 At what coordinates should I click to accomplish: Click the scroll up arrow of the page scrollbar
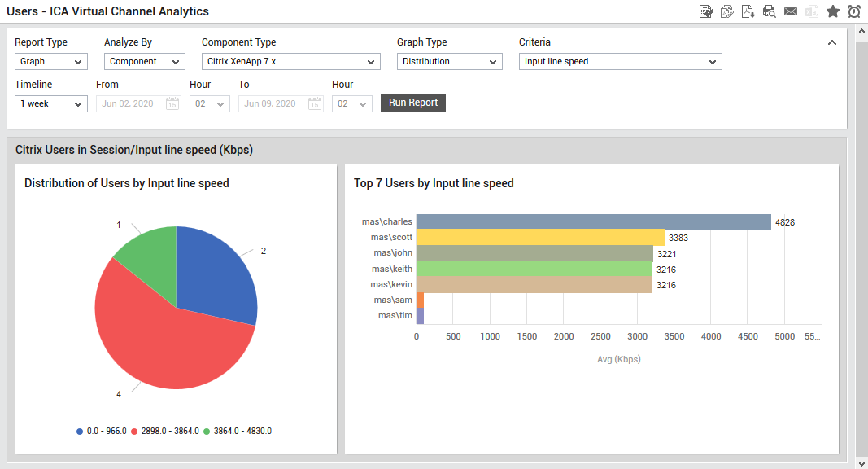pos(861,31)
